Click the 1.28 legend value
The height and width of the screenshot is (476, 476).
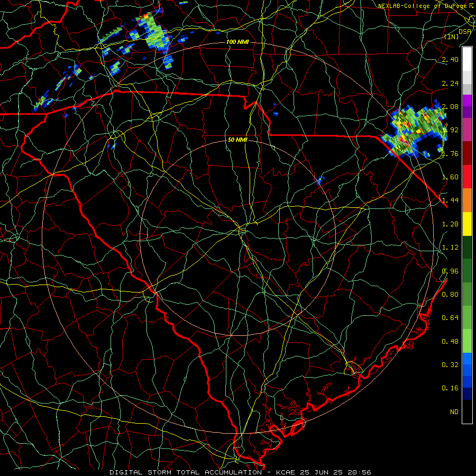[450, 224]
